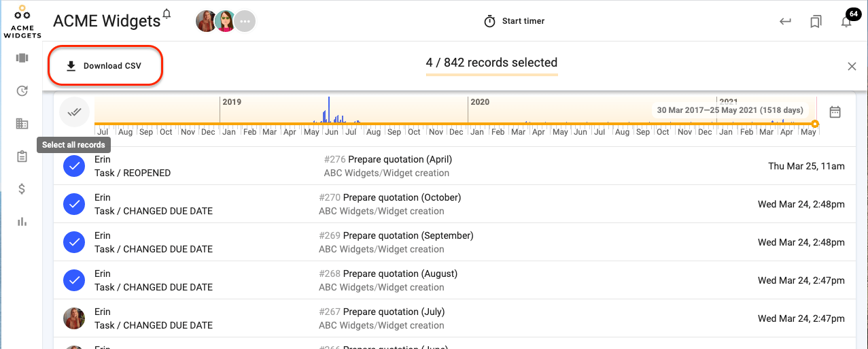Viewport: 868px width, 349px height.
Task: Click the bell next to ACME Widgets title
Action: click(x=167, y=13)
